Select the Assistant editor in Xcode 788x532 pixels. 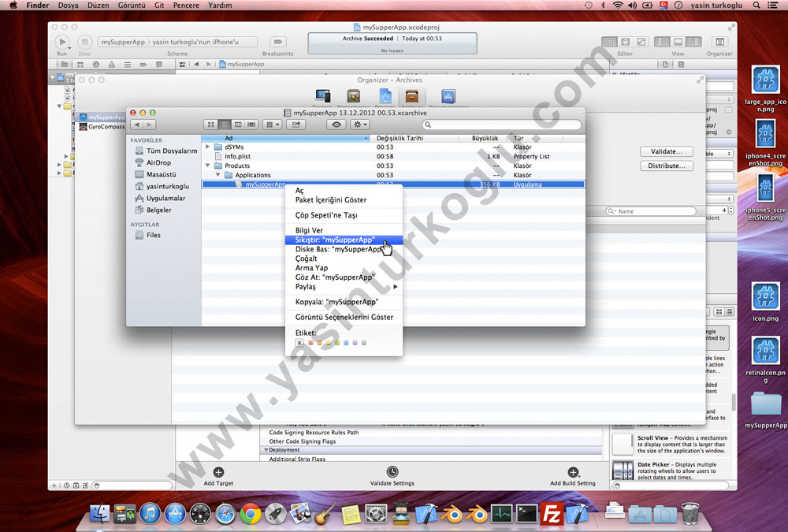(625, 42)
